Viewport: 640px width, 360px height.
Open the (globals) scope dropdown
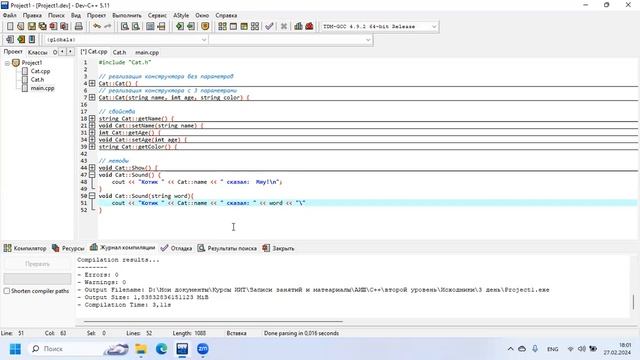click(204, 40)
